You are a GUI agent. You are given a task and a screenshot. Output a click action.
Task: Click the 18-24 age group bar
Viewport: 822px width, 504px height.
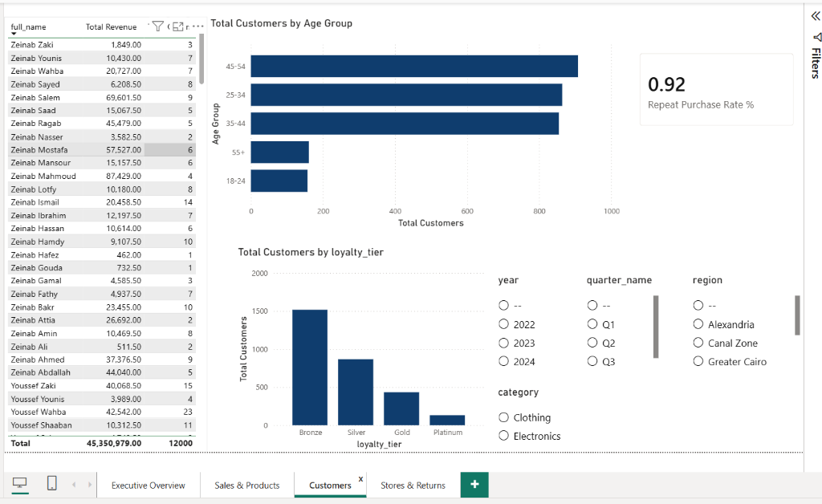279,181
